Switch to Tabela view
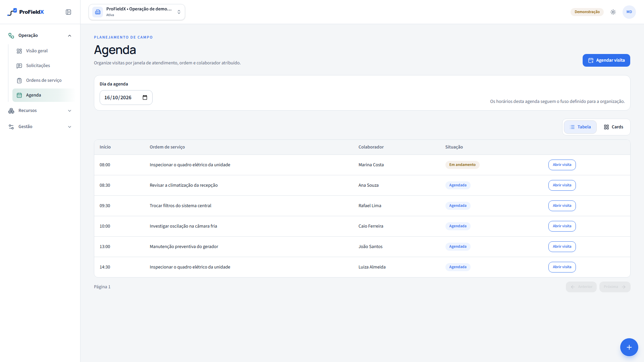644x362 pixels. (x=580, y=127)
